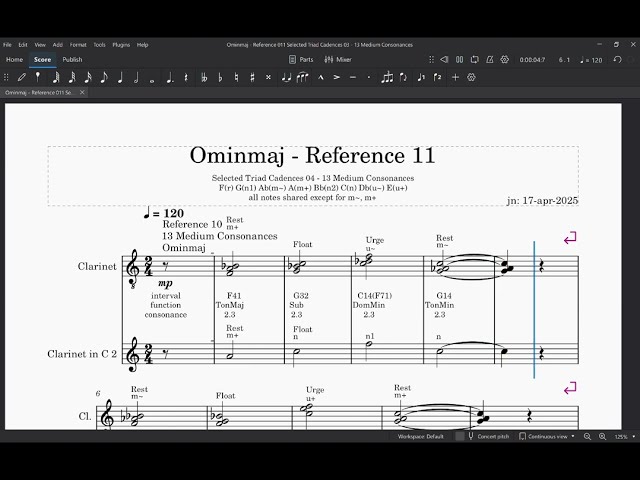Open the Format menu

pos(78,45)
